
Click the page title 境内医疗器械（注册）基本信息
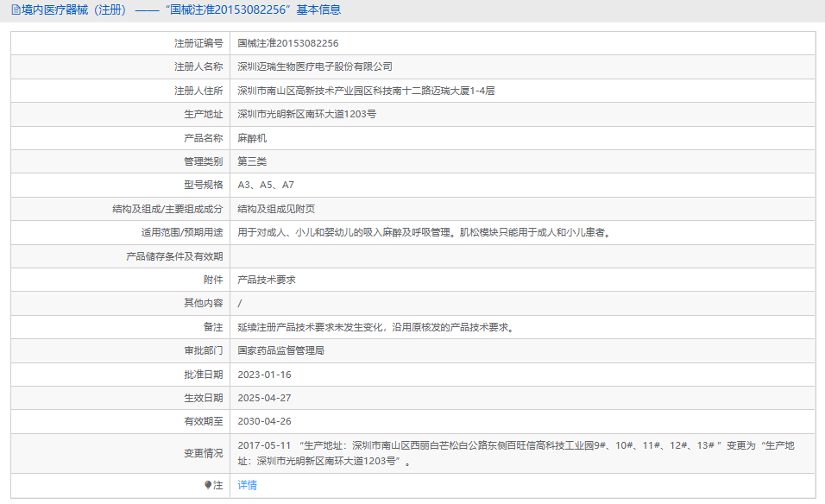(181, 10)
